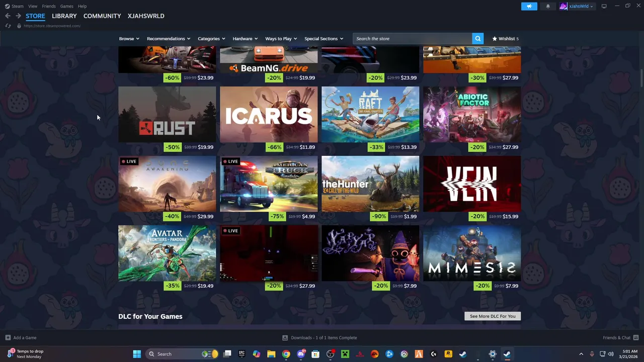Expand the Ways to Play dropdown
The height and width of the screenshot is (362, 644).
click(x=281, y=38)
